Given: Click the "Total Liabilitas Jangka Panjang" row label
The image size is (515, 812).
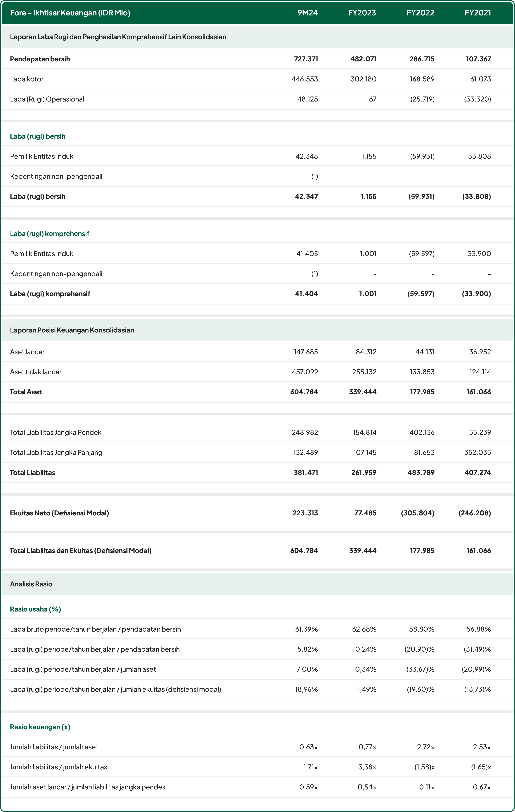Looking at the screenshot, I should click(x=56, y=453).
